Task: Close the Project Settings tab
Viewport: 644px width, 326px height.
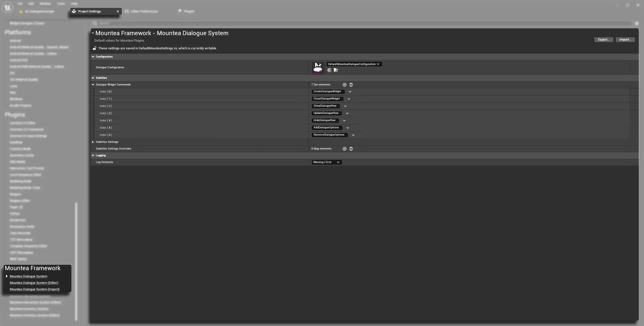Action: pos(118,11)
